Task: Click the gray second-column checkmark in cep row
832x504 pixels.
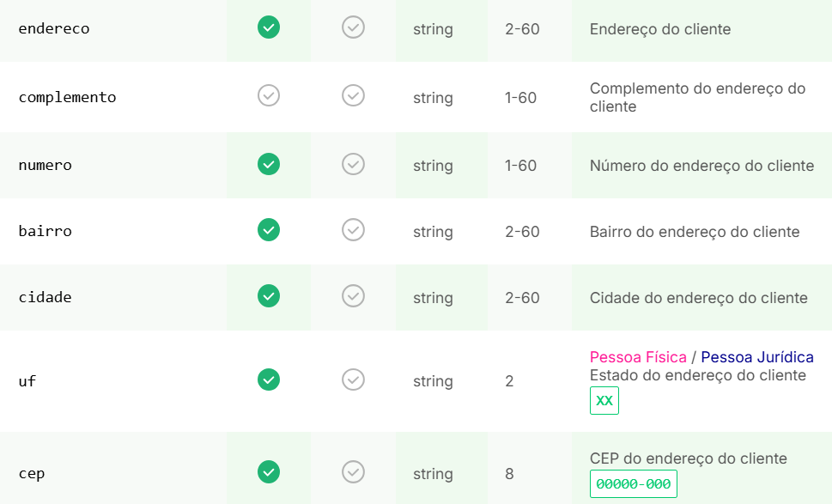Action: pyautogui.click(x=354, y=471)
